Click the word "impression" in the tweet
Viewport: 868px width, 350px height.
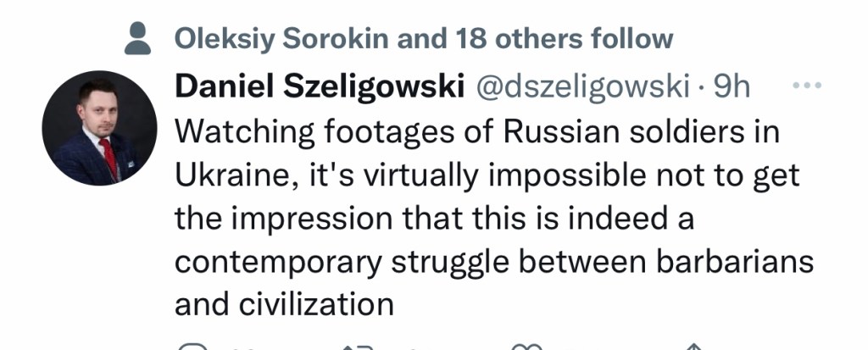click(x=318, y=219)
